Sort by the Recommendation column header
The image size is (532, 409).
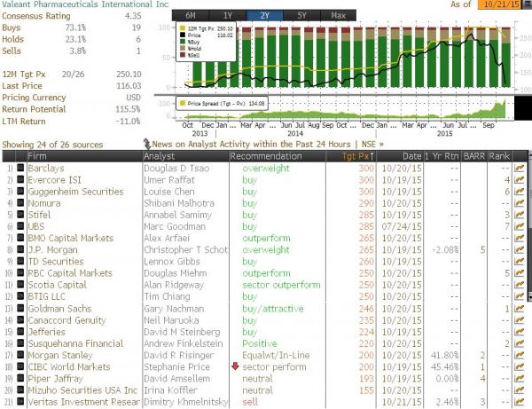[278, 156]
